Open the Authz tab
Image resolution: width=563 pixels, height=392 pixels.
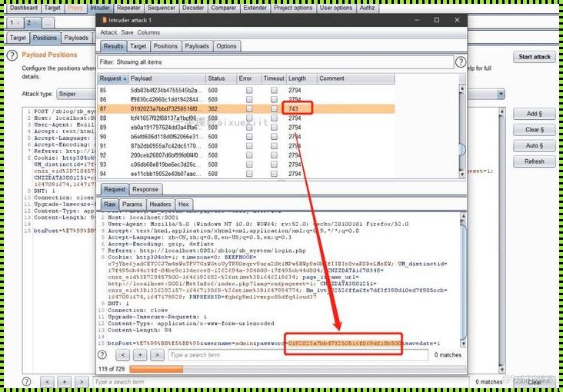coord(368,8)
